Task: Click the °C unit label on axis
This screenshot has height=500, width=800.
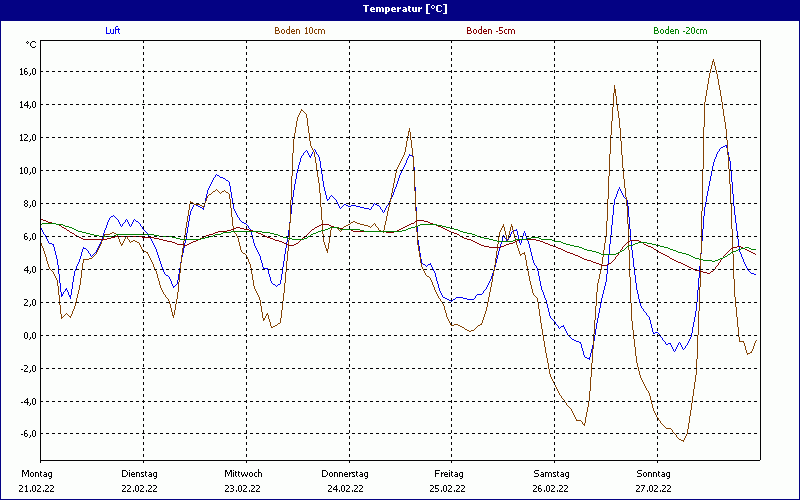Action: [31, 45]
